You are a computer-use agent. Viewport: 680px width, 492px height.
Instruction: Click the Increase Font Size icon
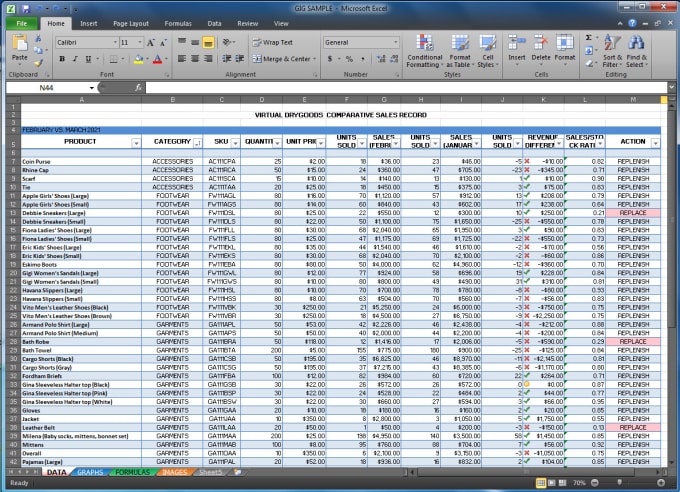pyautogui.click(x=150, y=43)
